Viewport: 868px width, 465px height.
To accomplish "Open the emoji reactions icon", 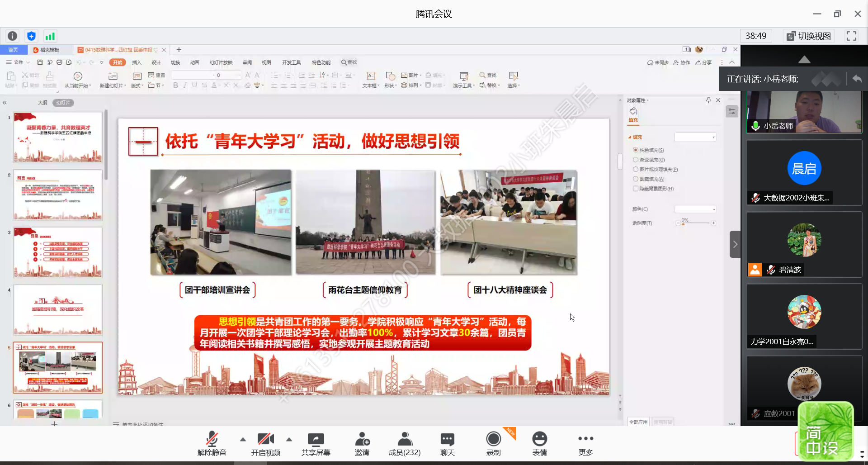I will 539,439.
